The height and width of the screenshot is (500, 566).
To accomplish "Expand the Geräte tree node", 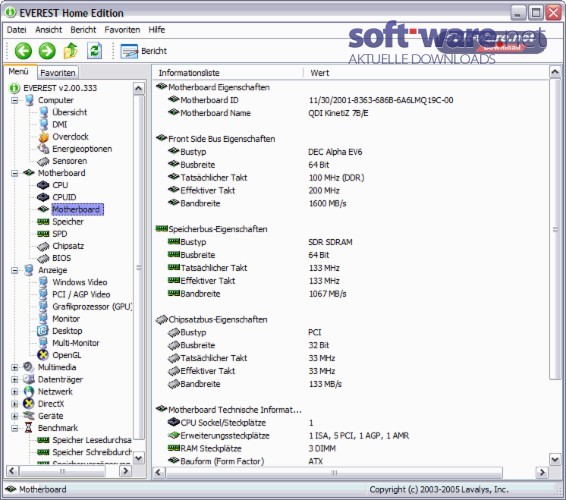I will 14,416.
